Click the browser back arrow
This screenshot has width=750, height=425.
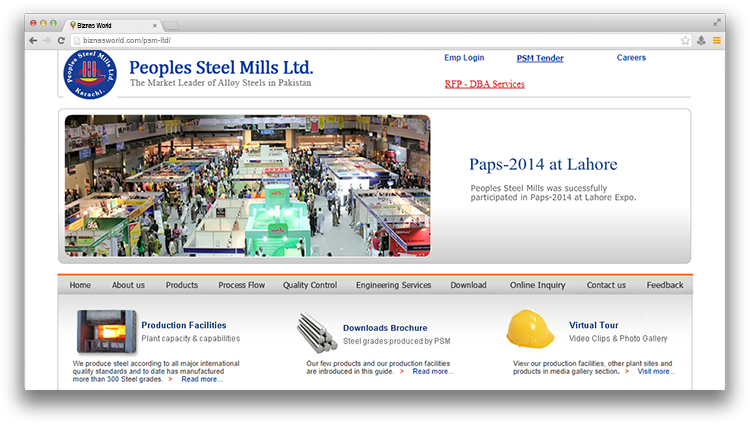coord(33,40)
